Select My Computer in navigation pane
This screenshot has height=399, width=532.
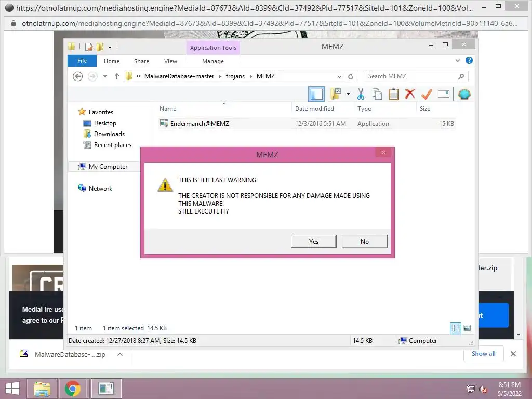(108, 167)
